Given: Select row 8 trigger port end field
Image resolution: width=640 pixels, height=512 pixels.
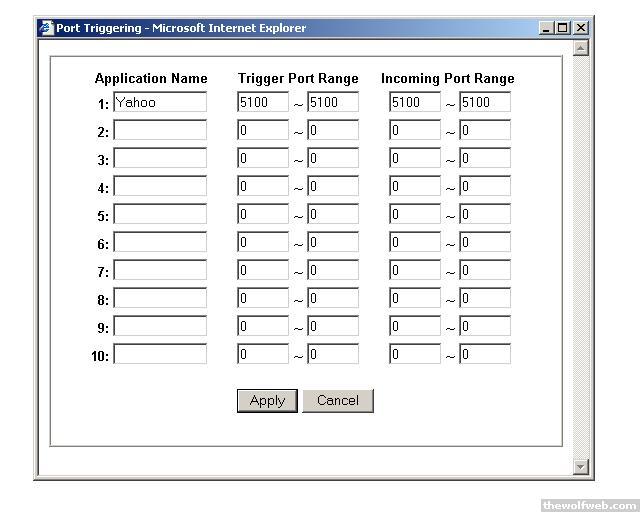Looking at the screenshot, I should point(333,298).
